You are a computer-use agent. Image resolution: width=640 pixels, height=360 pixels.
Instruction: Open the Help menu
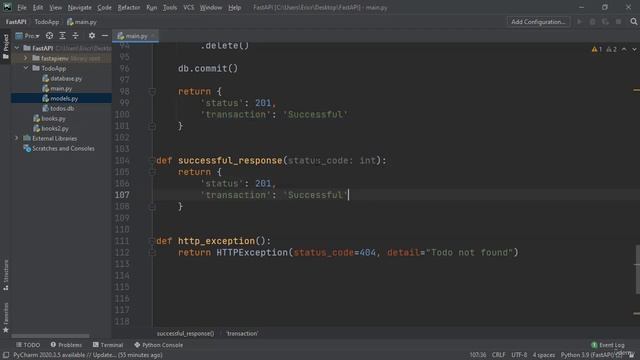pyautogui.click(x=234, y=7)
